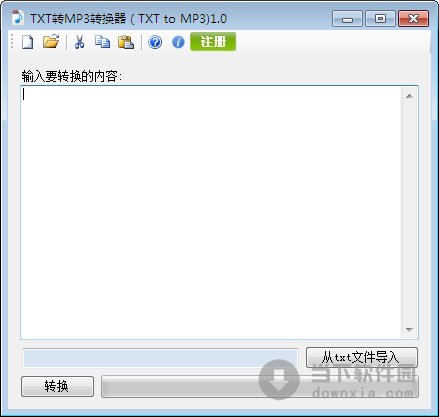Click the green 注册 register button
Image resolution: width=439 pixels, height=417 pixels.
tap(213, 42)
